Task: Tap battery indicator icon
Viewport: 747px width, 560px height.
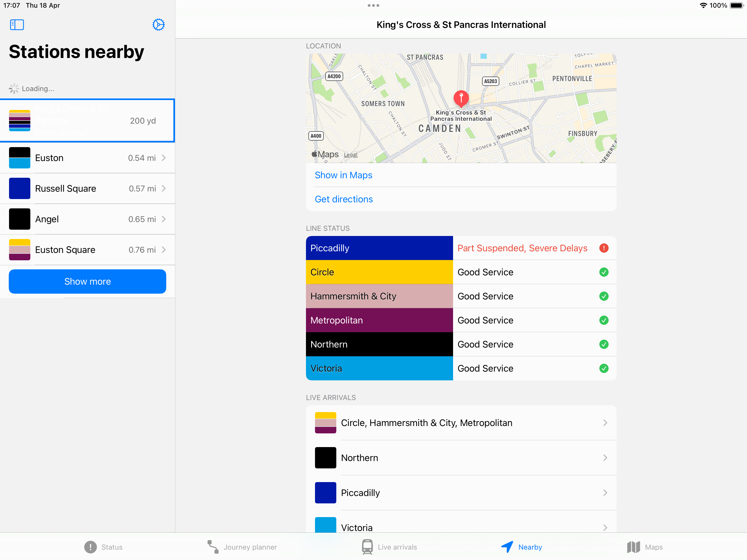Action: pyautogui.click(x=737, y=5)
